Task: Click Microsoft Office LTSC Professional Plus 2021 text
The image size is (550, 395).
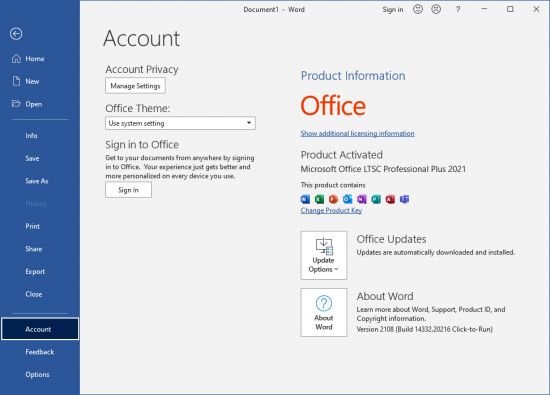Action: (x=383, y=169)
